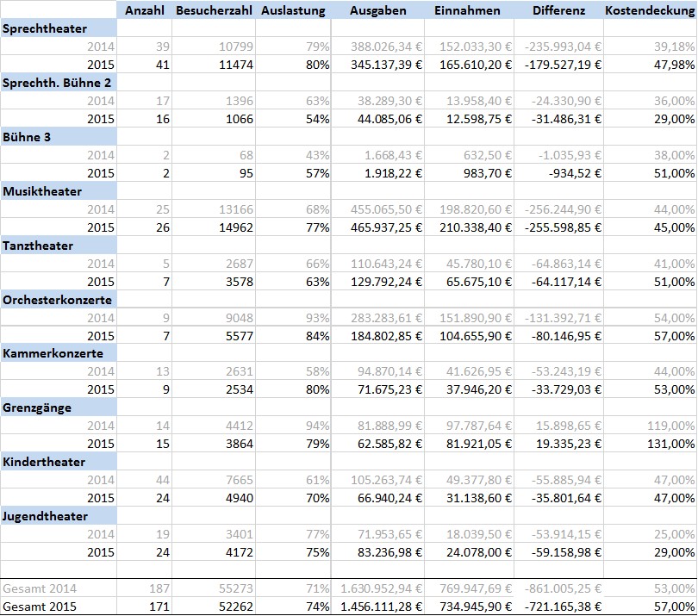Click the cell showing 1.918,22 €
Screen dimensions: 698x616
(x=378, y=173)
